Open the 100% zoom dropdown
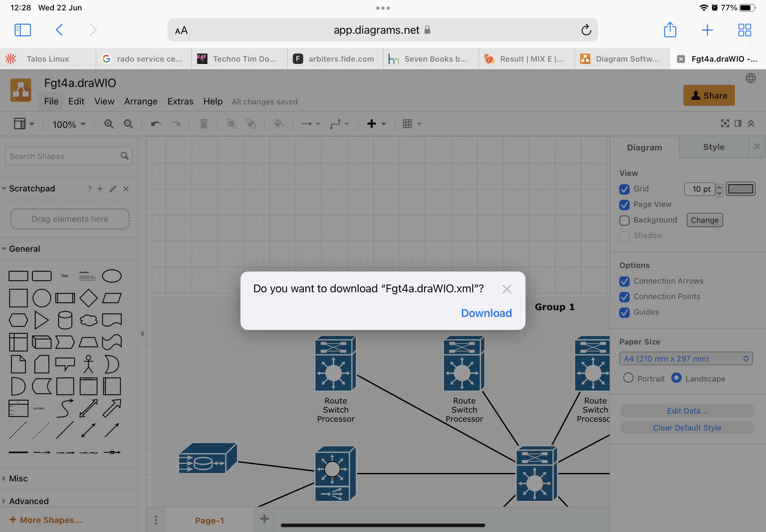The width and height of the screenshot is (766, 532). [x=68, y=124]
